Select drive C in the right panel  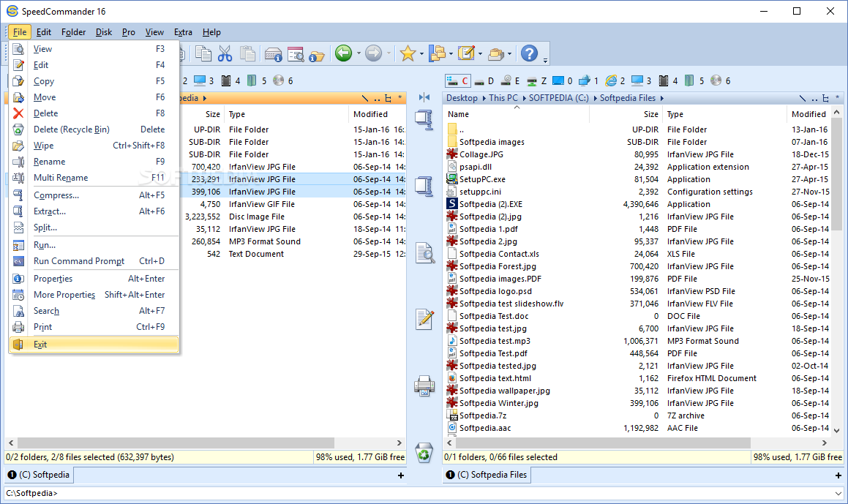pos(458,80)
